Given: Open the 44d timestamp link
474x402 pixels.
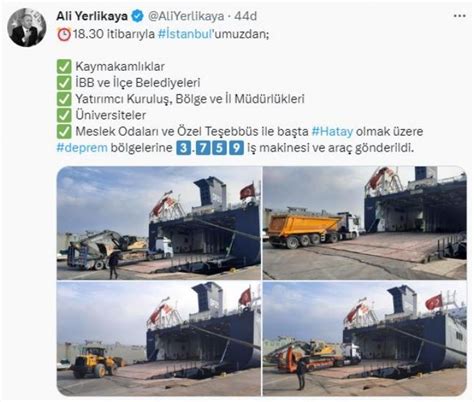Looking at the screenshot, I should tap(245, 16).
